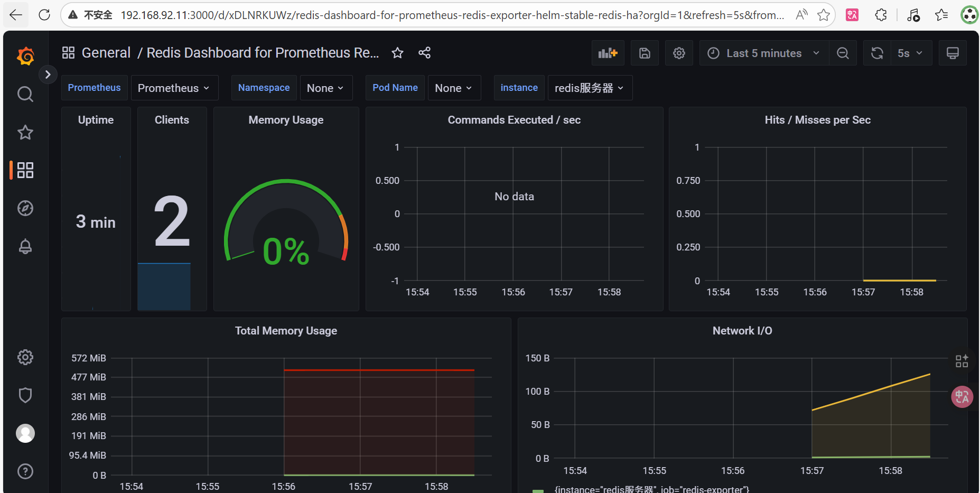Viewport: 980px width, 493px height.
Task: Toggle the redis-exporter legend series in Network I/O
Action: coord(651,489)
